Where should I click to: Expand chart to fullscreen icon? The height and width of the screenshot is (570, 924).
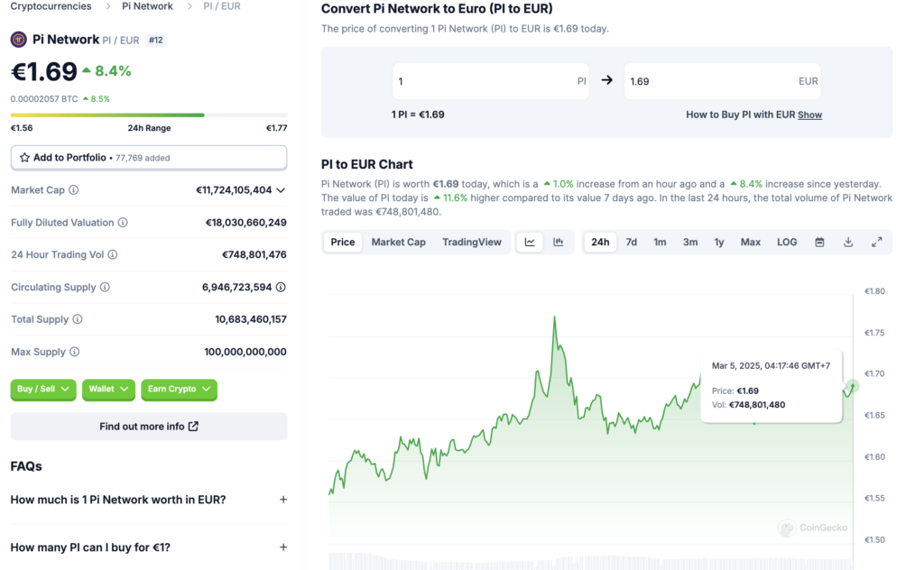(877, 242)
